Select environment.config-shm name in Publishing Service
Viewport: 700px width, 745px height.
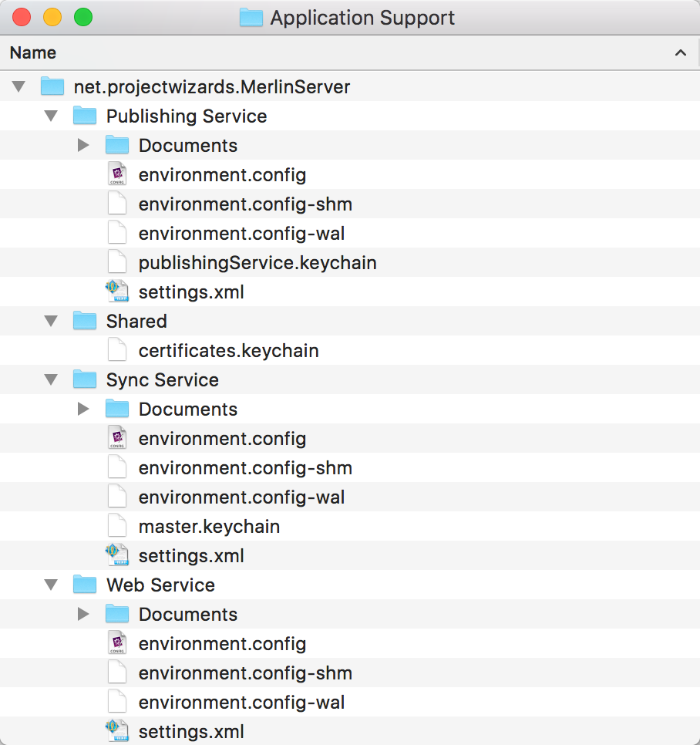245,205
